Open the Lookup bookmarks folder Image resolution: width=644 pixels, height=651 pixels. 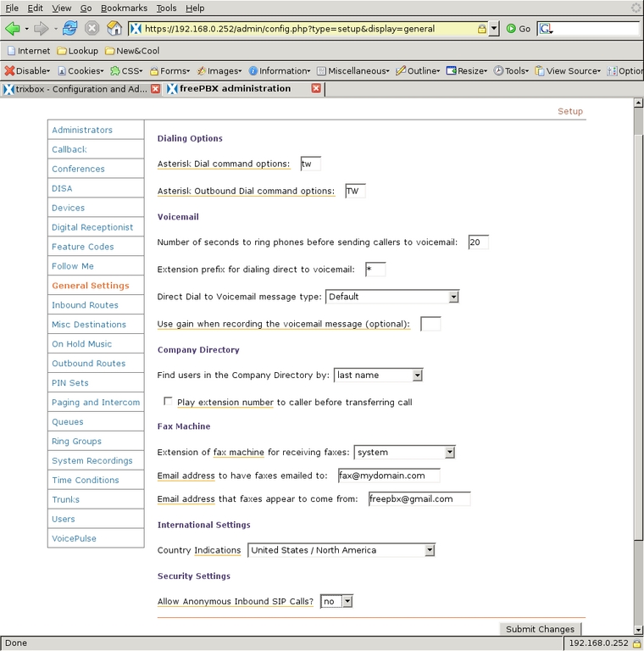77,51
